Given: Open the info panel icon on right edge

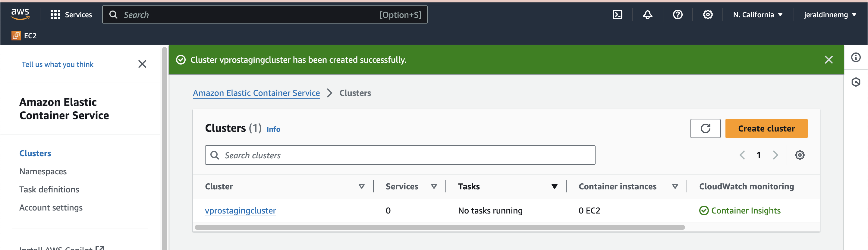Looking at the screenshot, I should tap(856, 57).
